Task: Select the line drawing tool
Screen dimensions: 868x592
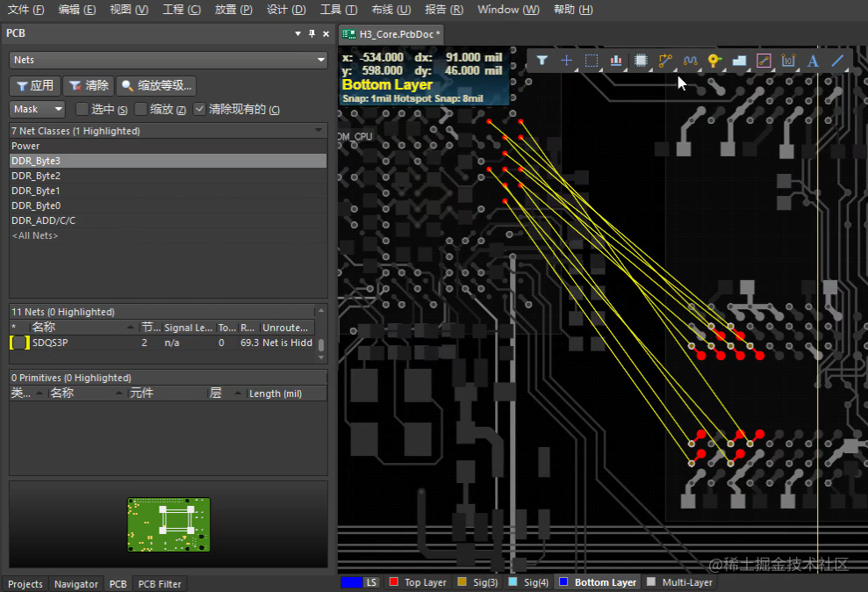Action: point(836,61)
